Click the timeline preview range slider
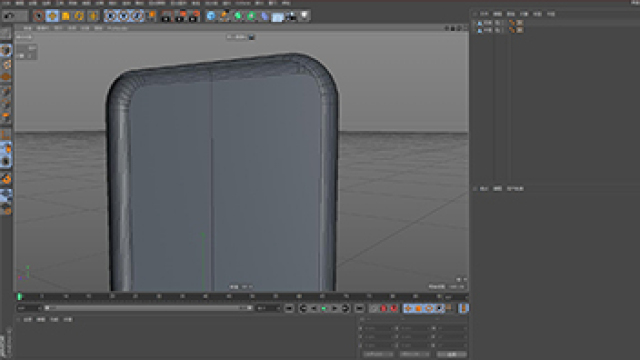This screenshot has height=360, width=640. pos(149,308)
